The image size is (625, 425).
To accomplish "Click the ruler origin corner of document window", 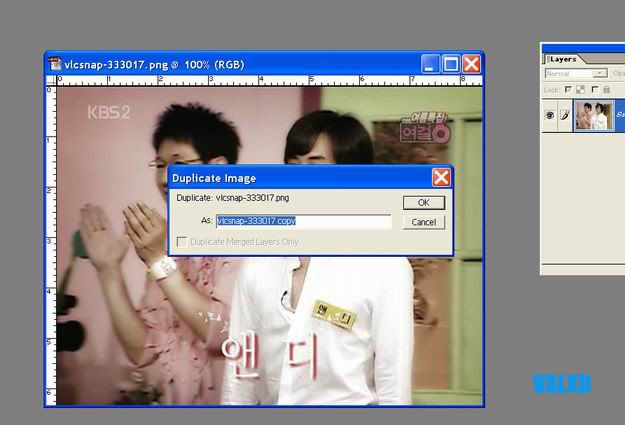I will click(51, 80).
